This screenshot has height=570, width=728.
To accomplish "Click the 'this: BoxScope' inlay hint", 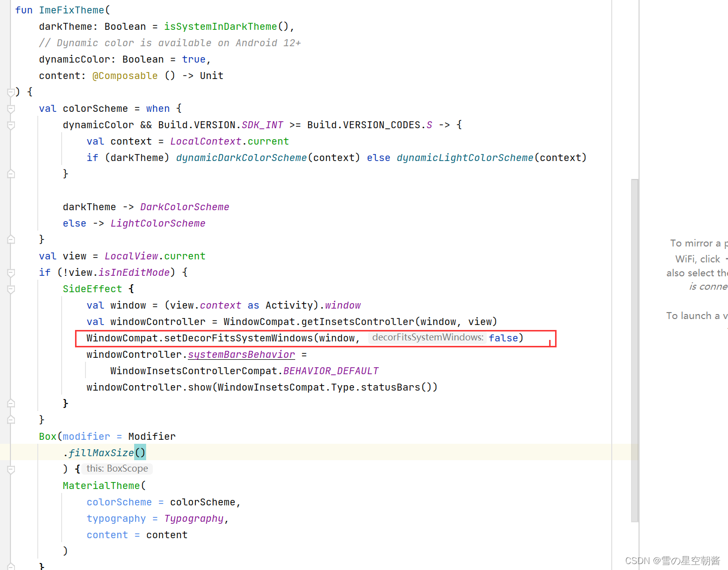I will (117, 469).
